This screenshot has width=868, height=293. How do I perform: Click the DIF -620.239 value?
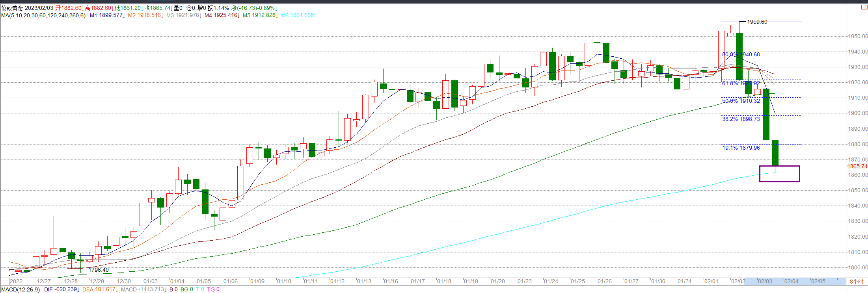click(x=62, y=289)
